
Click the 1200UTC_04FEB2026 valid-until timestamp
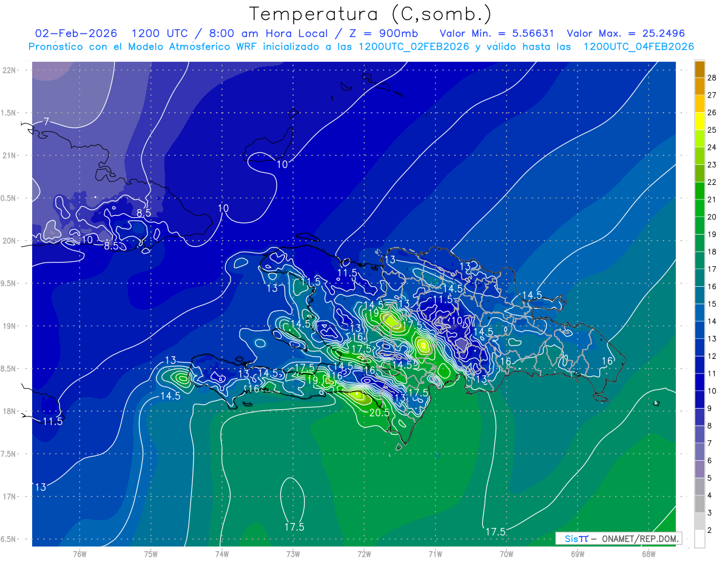point(638,47)
